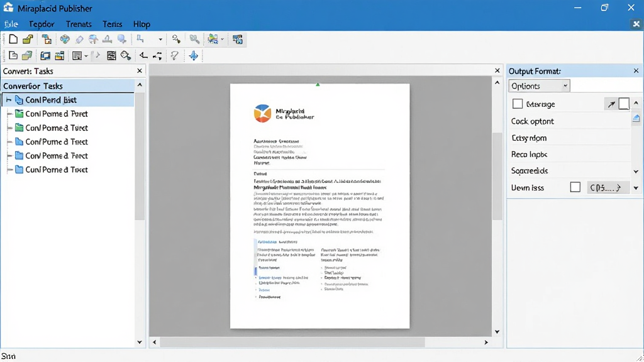The height and width of the screenshot is (362, 644).
Task: Click the document page preview thumbnail
Action: pyautogui.click(x=319, y=206)
